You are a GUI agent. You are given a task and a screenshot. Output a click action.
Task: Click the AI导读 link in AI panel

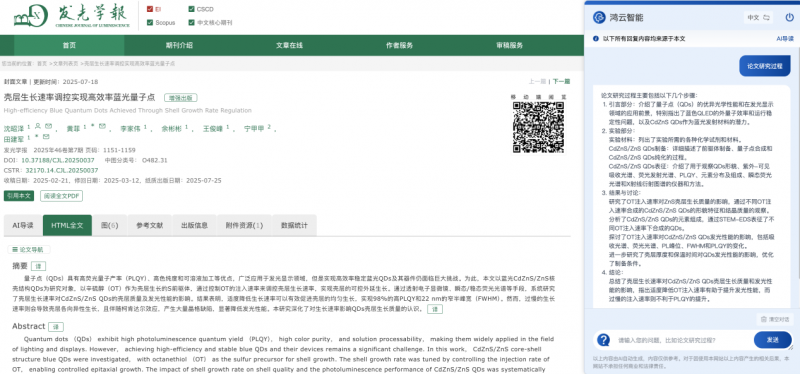click(x=785, y=39)
